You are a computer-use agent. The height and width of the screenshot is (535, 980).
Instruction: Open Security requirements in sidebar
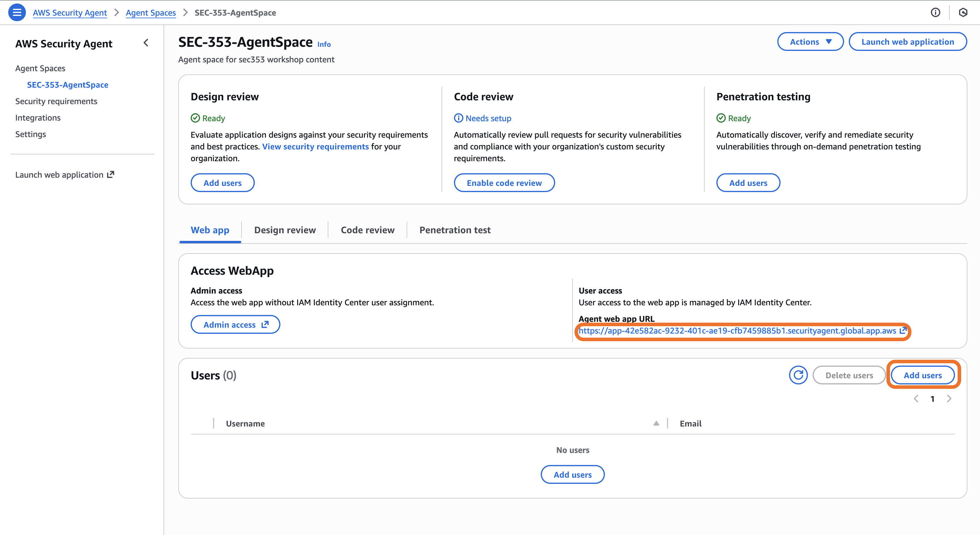(56, 101)
